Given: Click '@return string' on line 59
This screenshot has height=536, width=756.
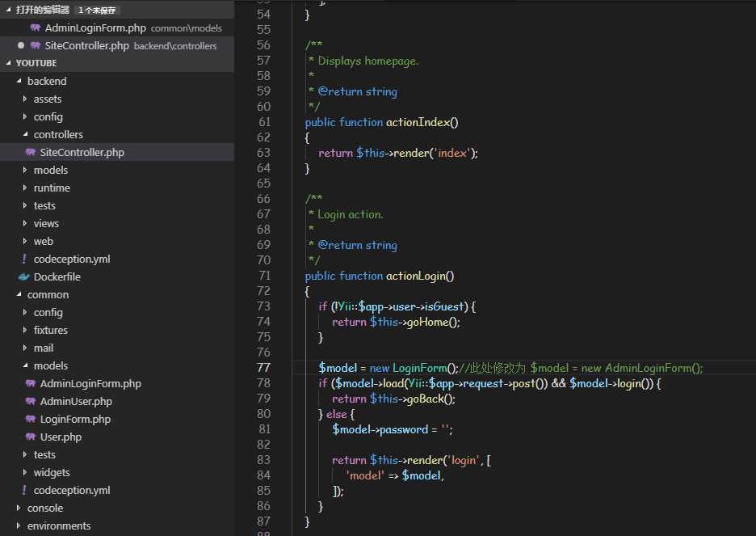Looking at the screenshot, I should (357, 91).
